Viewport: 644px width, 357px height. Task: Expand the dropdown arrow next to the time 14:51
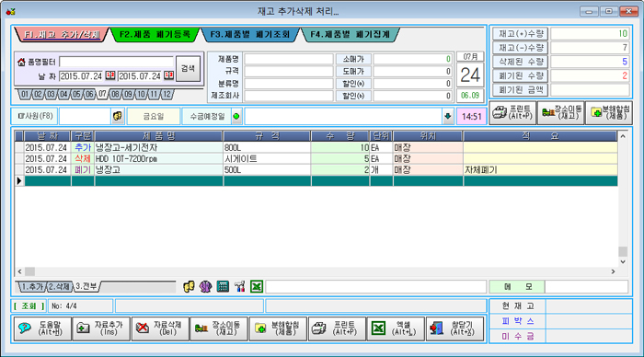pos(448,116)
